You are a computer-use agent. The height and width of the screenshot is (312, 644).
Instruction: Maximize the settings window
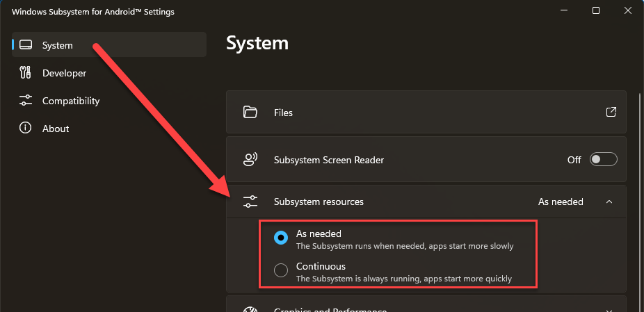(x=596, y=10)
